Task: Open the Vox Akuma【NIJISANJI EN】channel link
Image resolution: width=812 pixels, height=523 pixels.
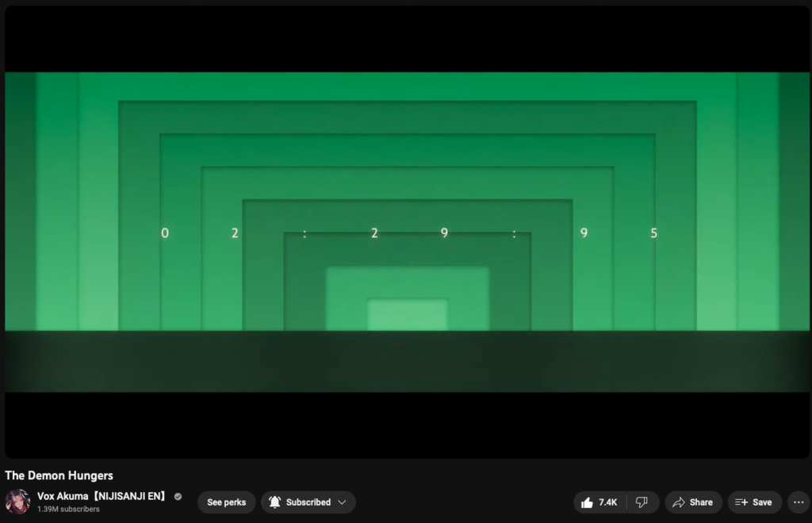Action: pos(101,496)
